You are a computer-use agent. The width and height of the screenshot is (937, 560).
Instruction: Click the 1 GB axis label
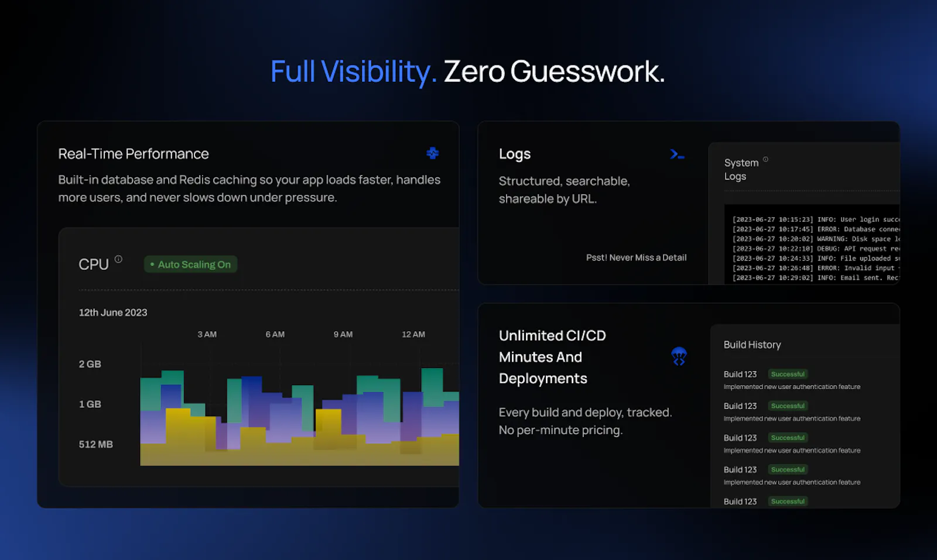tap(90, 404)
